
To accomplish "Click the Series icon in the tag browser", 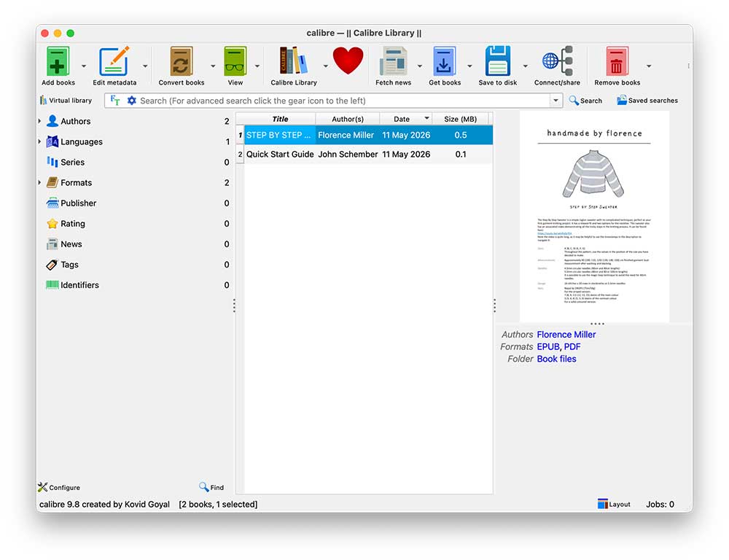I will click(x=52, y=162).
